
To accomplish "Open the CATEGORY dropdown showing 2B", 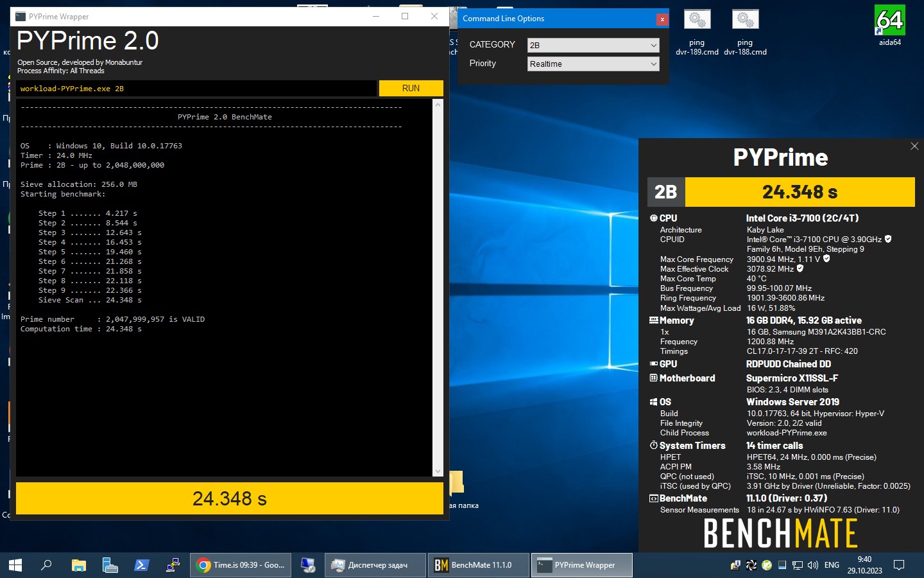I will pyautogui.click(x=593, y=45).
